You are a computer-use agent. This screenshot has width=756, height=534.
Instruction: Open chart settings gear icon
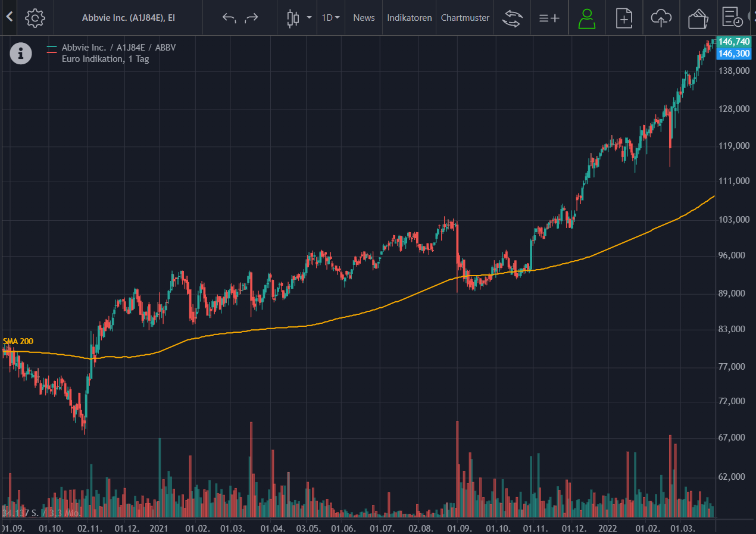pos(35,18)
